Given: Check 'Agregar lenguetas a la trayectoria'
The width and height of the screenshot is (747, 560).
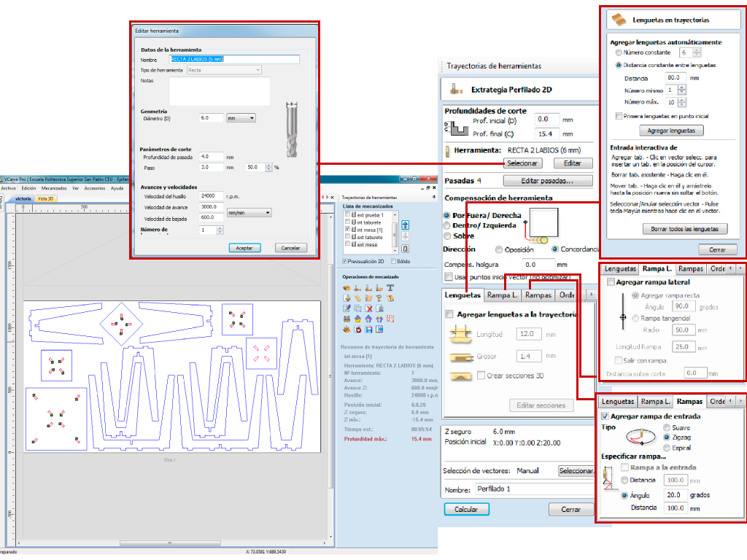Looking at the screenshot, I should 449,314.
